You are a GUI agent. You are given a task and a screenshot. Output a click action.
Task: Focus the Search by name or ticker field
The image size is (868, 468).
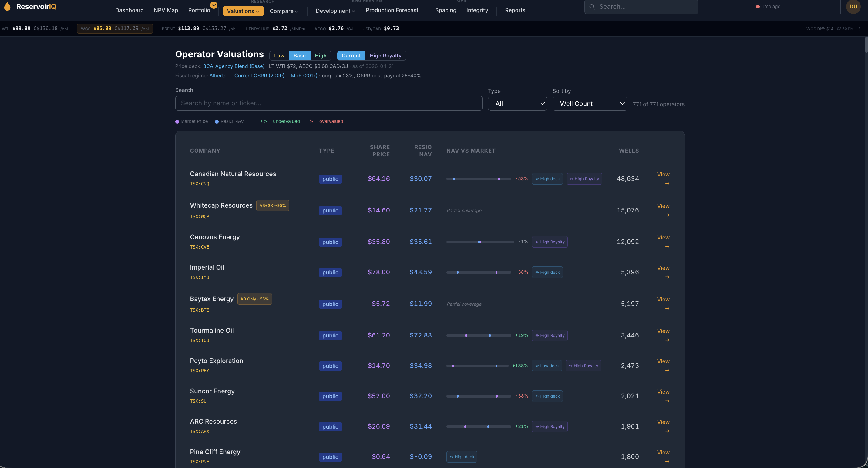coord(328,103)
